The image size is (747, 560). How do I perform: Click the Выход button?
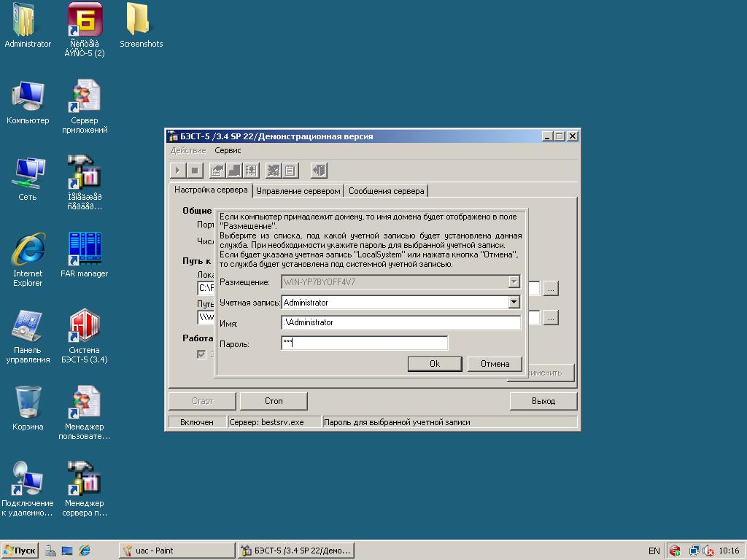[543, 401]
